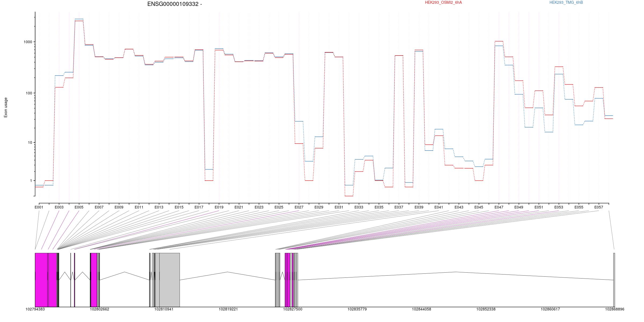The height and width of the screenshot is (322, 644).
Task: Click exon label E003
Action: pyautogui.click(x=59, y=207)
